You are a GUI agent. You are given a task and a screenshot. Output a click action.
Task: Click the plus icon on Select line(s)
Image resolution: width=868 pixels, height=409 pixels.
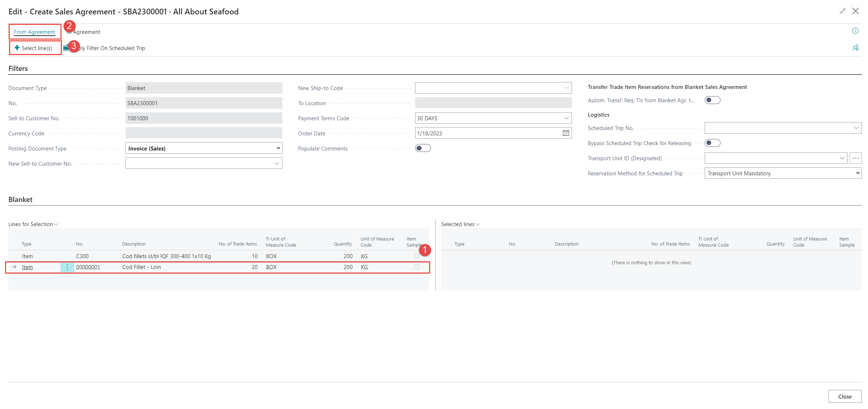click(17, 48)
